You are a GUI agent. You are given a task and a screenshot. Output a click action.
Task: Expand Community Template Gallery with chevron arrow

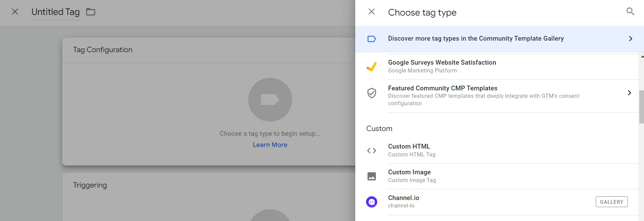630,39
